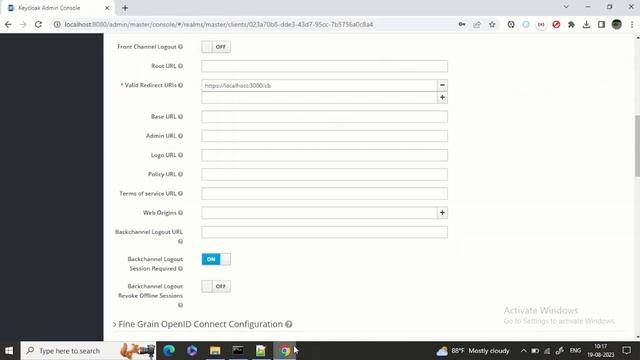Focus the Web Origins input field
This screenshot has width=640, height=360.
(x=319, y=213)
